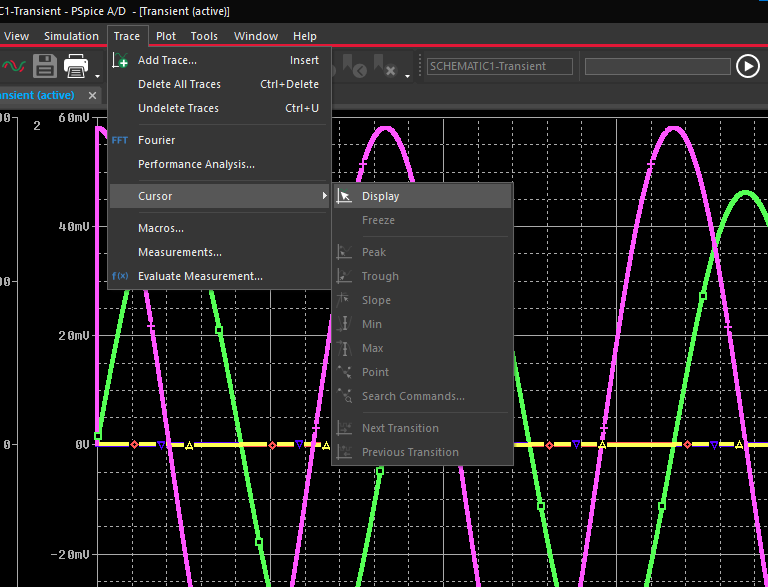Viewport: 768px width, 587px height.
Task: Click the Trough icon
Action: click(x=344, y=276)
